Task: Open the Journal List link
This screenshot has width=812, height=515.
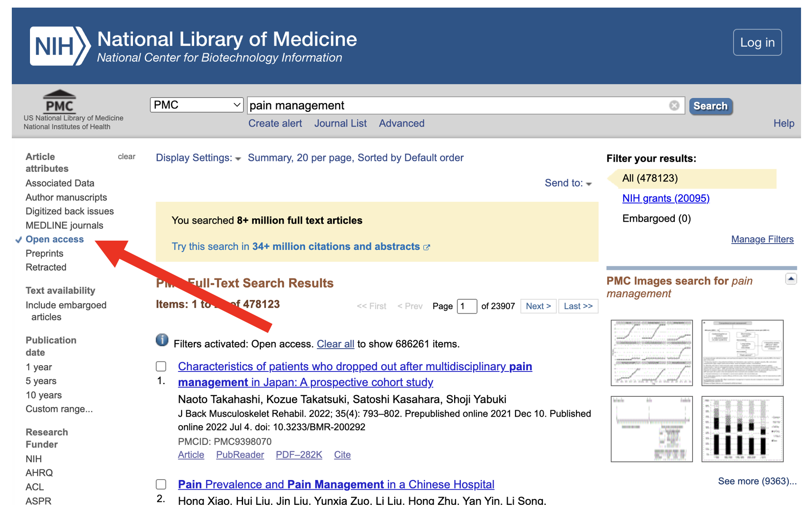Action: point(340,123)
